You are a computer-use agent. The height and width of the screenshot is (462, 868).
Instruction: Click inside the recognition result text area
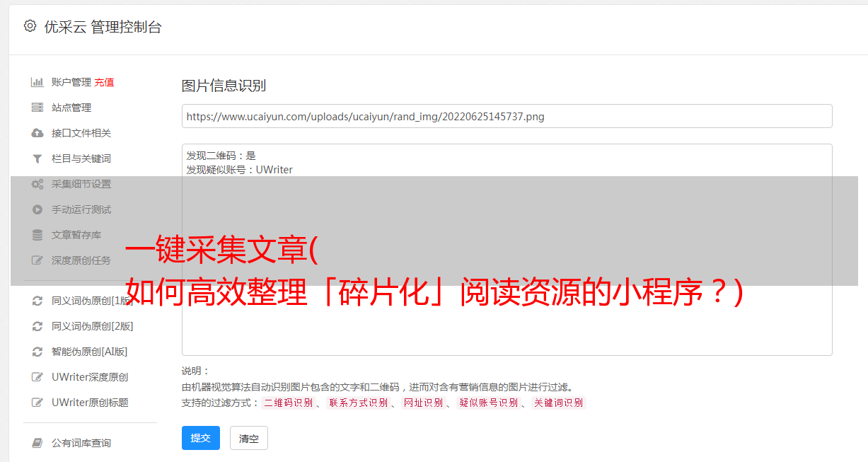(x=507, y=250)
